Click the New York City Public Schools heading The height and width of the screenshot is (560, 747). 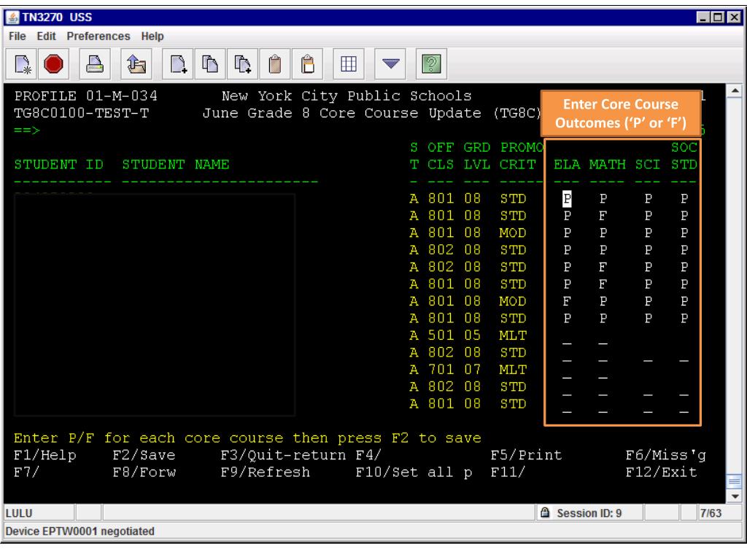tap(347, 96)
